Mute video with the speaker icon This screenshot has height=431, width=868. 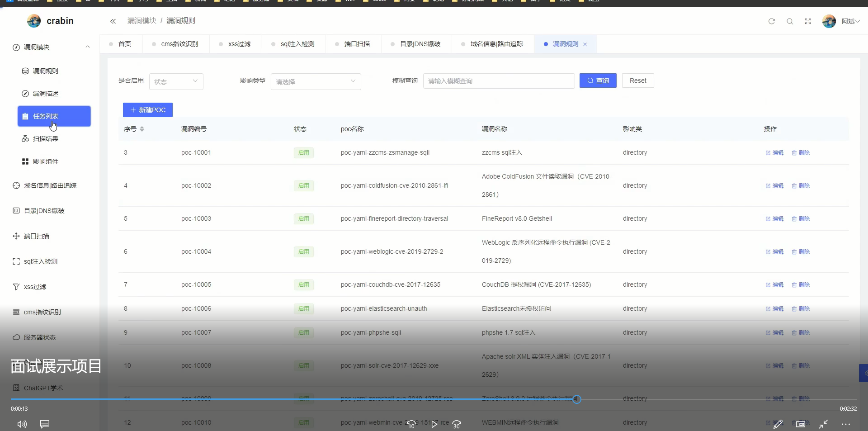[22, 424]
